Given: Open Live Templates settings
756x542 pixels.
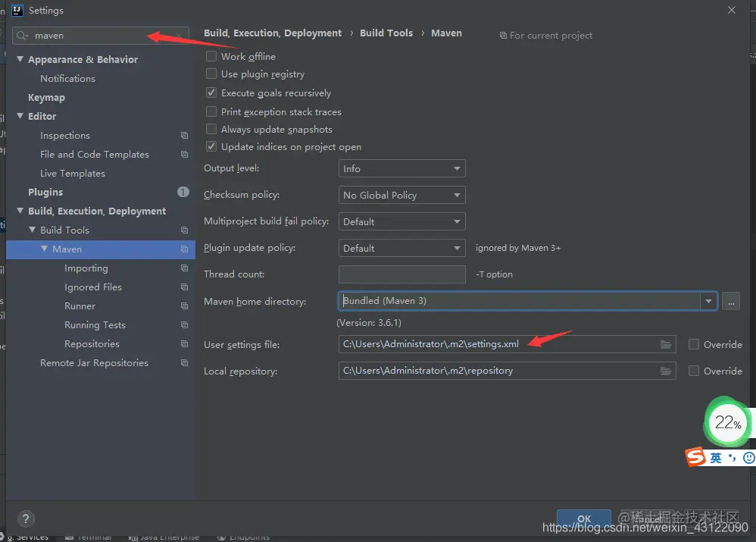Looking at the screenshot, I should pyautogui.click(x=72, y=174).
